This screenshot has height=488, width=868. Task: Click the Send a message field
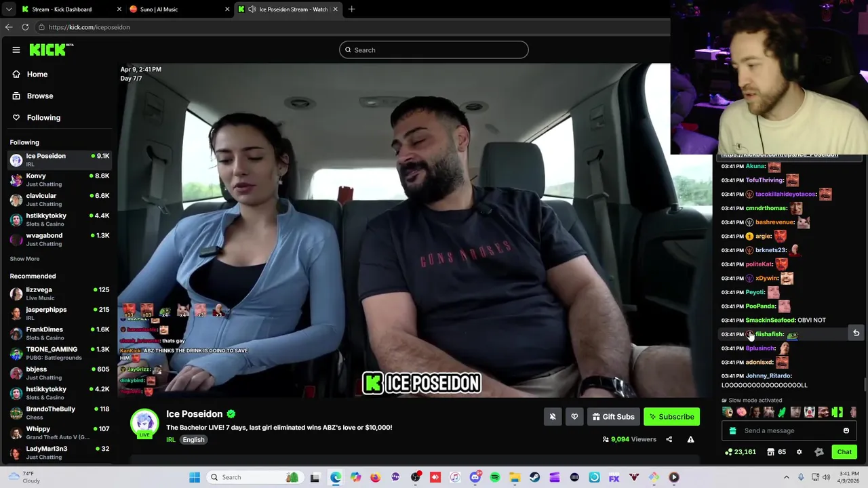click(790, 430)
